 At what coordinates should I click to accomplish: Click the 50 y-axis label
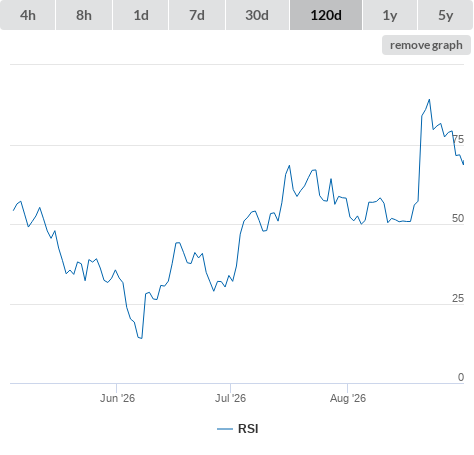click(x=458, y=218)
